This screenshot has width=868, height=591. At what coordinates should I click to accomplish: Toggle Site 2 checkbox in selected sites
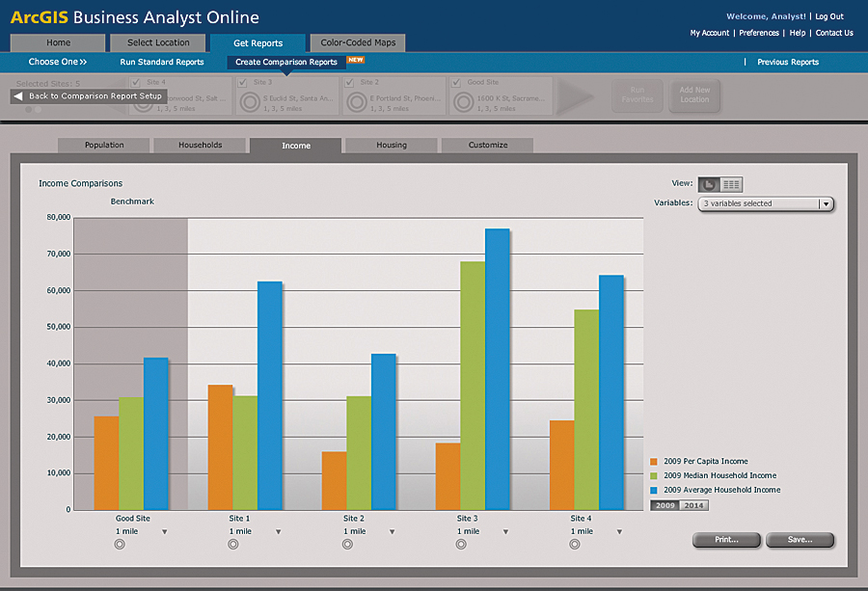[x=349, y=83]
